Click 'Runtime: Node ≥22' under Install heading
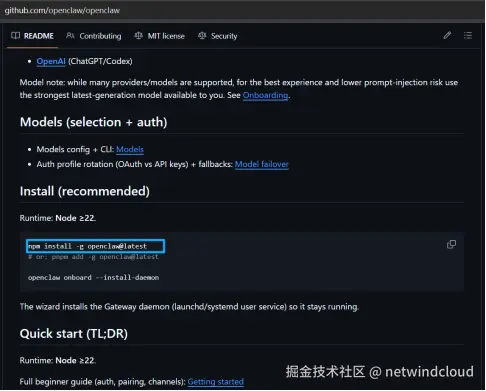 point(58,218)
